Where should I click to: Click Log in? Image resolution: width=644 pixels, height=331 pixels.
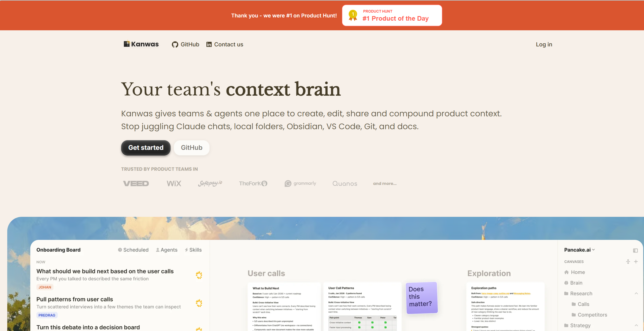(544, 44)
